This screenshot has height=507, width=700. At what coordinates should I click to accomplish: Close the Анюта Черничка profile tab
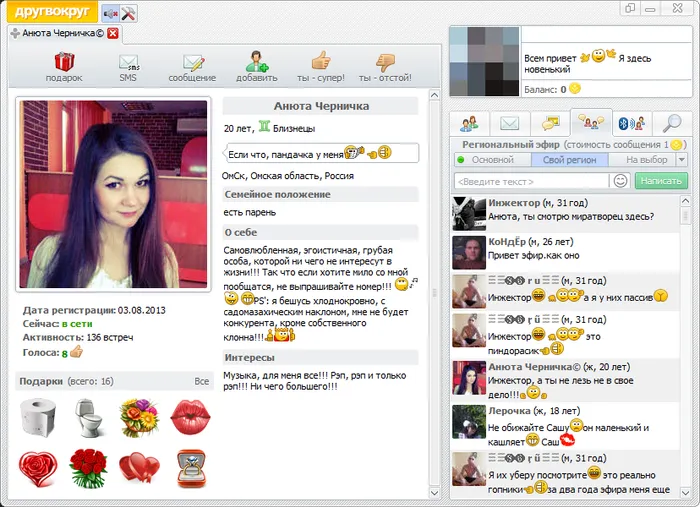pyautogui.click(x=113, y=33)
